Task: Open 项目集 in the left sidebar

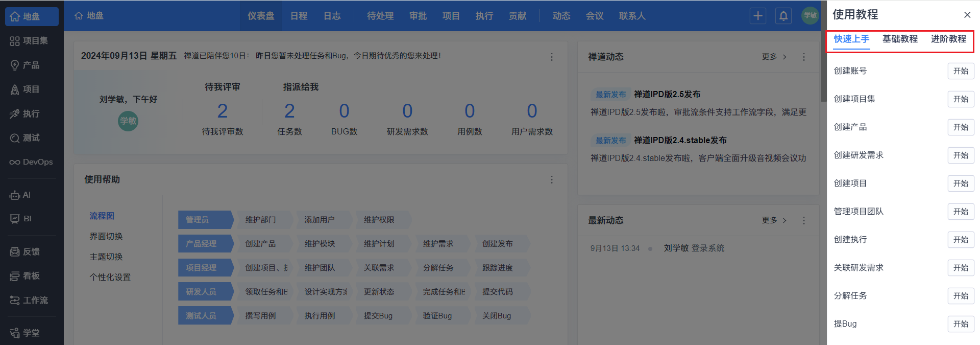Action: click(31, 41)
